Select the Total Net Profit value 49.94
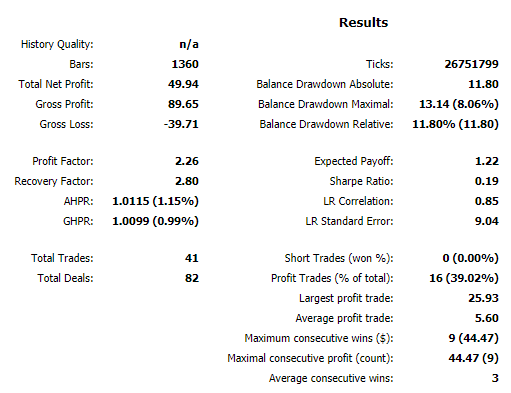 183,84
